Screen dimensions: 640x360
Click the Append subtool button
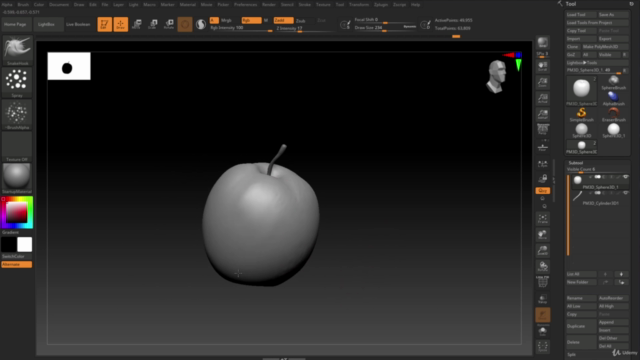coord(613,322)
